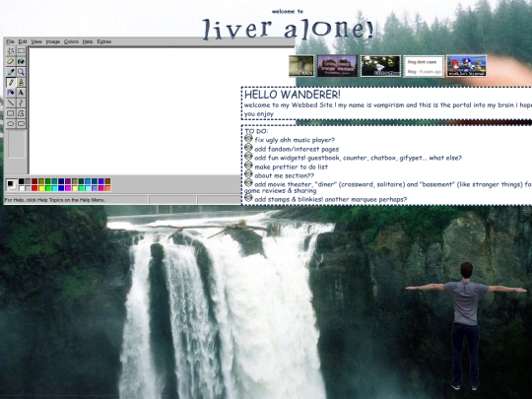Open the purple Twin Peaks stamp
Viewport: 532px width, 399px height.
[337, 66]
